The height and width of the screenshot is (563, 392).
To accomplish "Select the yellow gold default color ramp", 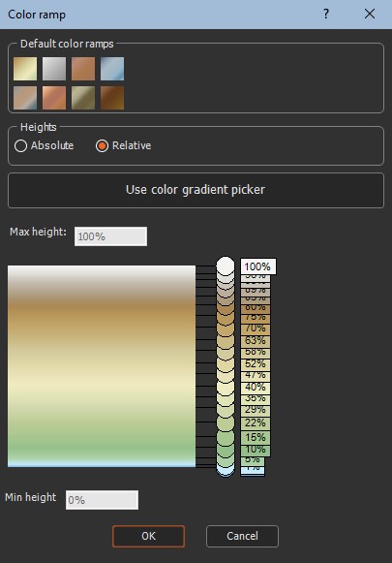I will (x=25, y=69).
